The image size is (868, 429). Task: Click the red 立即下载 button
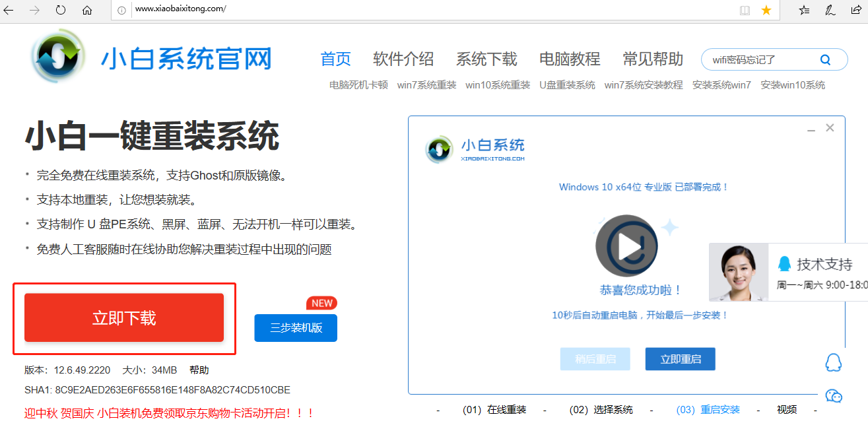click(124, 318)
